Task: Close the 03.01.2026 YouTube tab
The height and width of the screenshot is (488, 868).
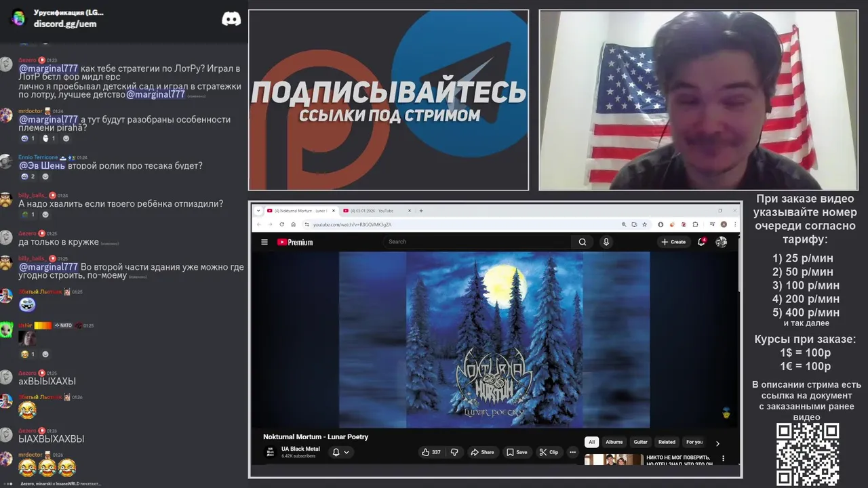Action: pos(410,211)
